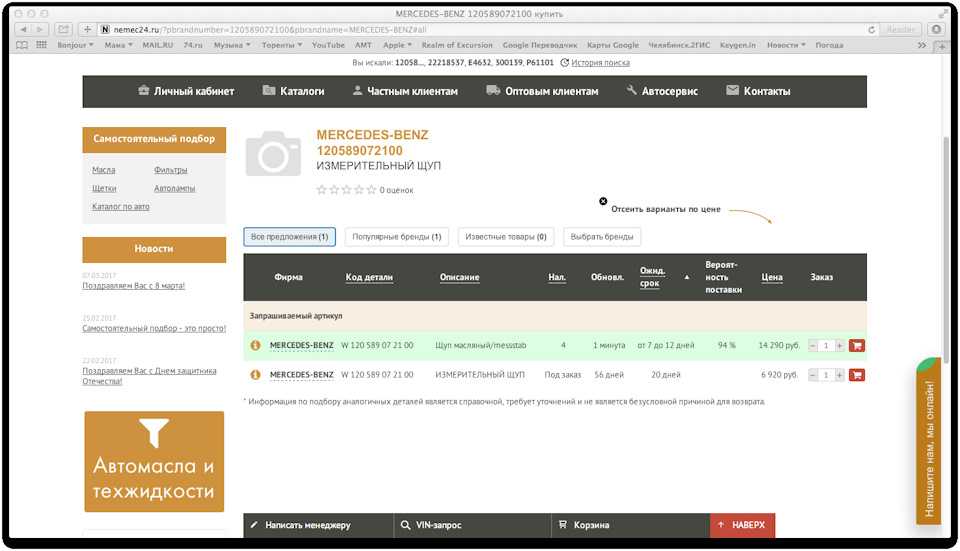Image resolution: width=960 pixels, height=551 pixels.
Task: Increase quantity for the 14 290 руб. offer
Action: coord(839,346)
